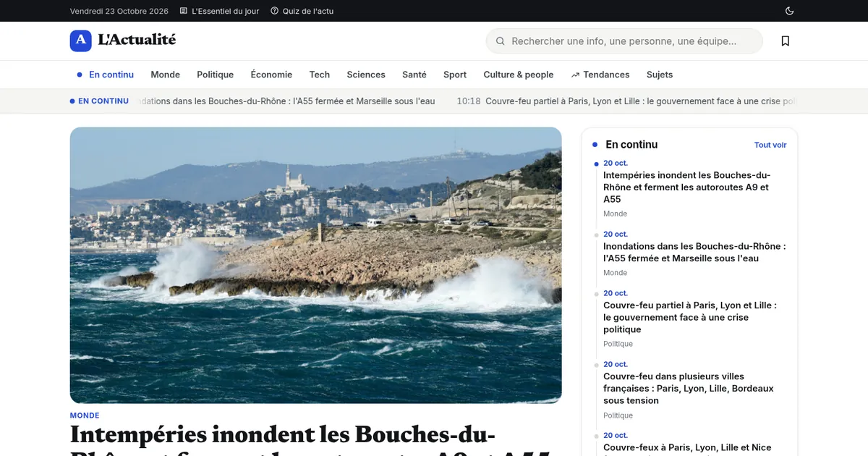This screenshot has height=456, width=868.
Task: Open ticker item about A55 fermée et Marseille
Action: [x=285, y=101]
